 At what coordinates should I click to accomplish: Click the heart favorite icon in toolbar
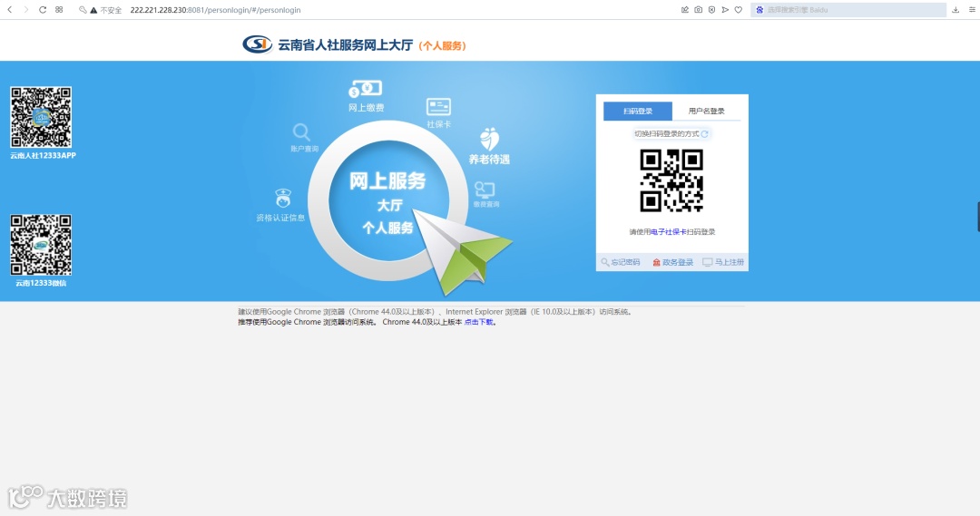pyautogui.click(x=738, y=10)
